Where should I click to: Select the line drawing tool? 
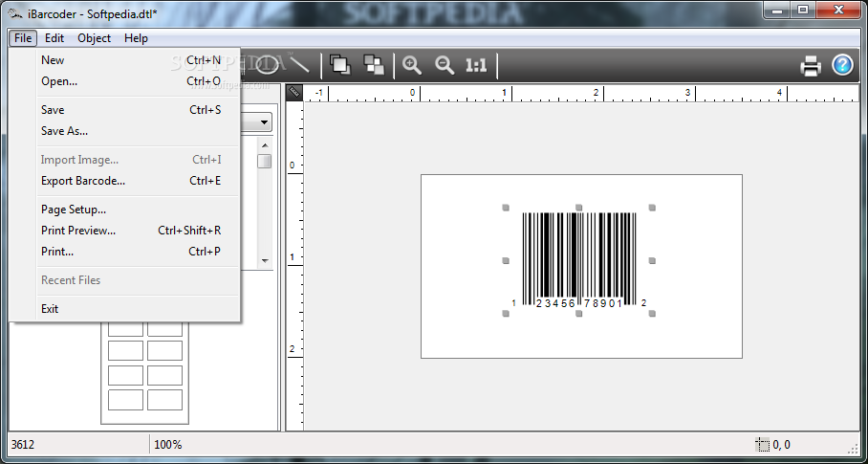(x=299, y=65)
